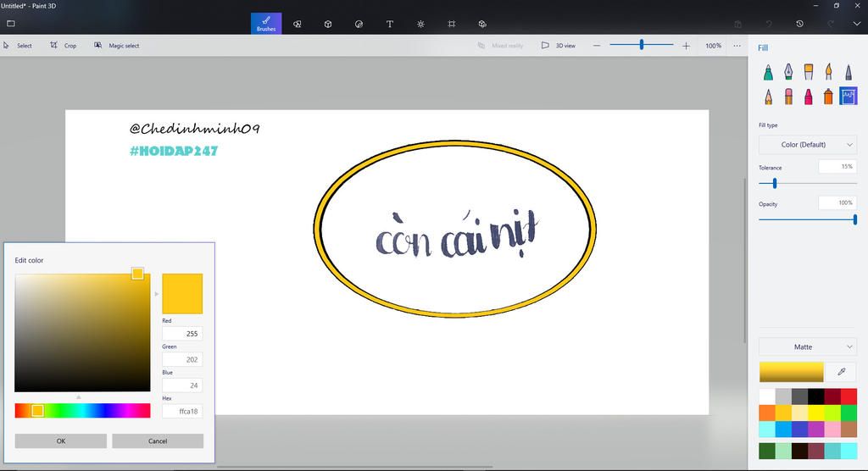Open the Fill type dropdown
Viewport: 868px width, 471px height.
pyautogui.click(x=808, y=145)
